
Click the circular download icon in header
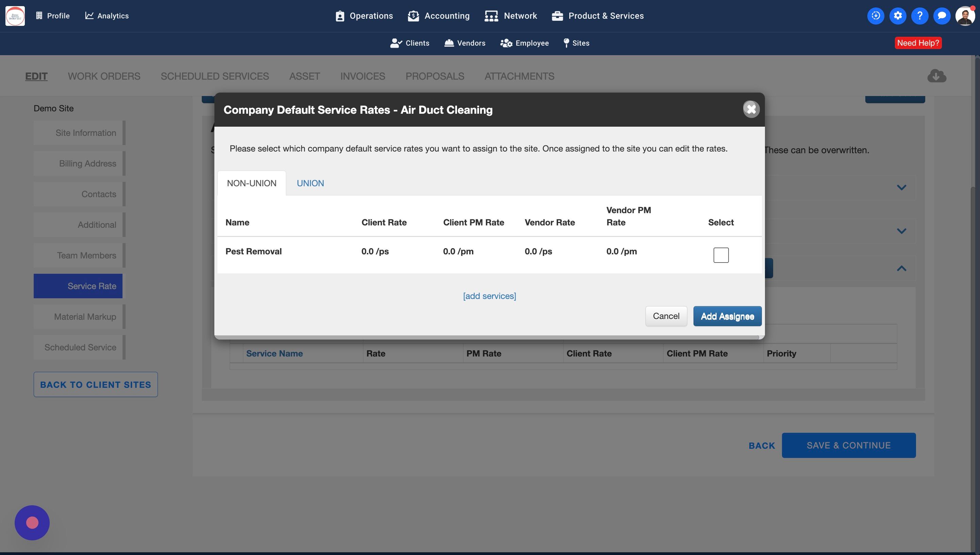pos(876,16)
